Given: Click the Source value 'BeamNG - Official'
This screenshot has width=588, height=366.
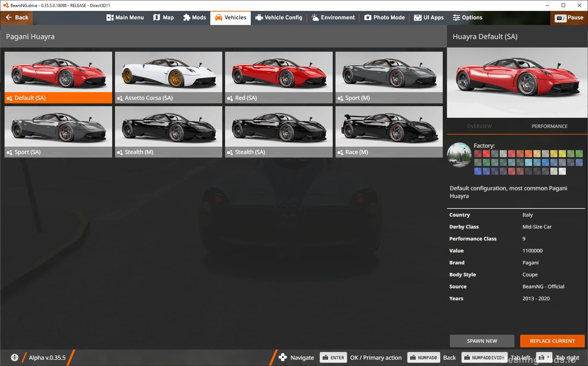Looking at the screenshot, I should coord(543,287).
